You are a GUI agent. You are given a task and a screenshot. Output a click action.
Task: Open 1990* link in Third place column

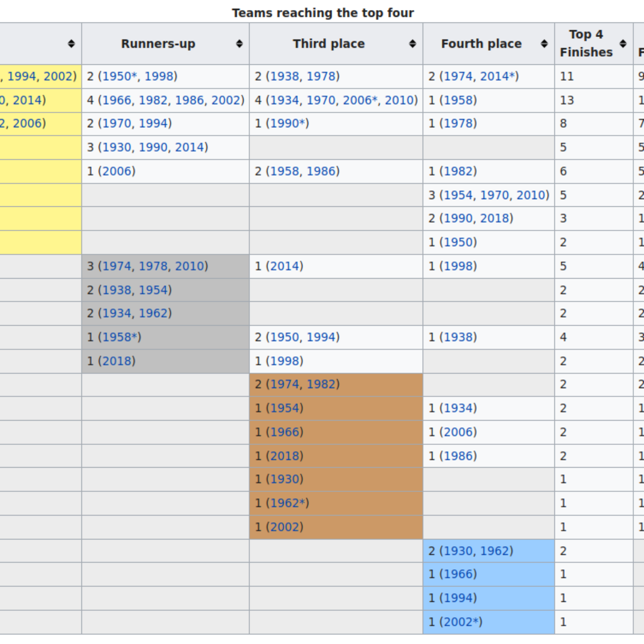coord(288,123)
